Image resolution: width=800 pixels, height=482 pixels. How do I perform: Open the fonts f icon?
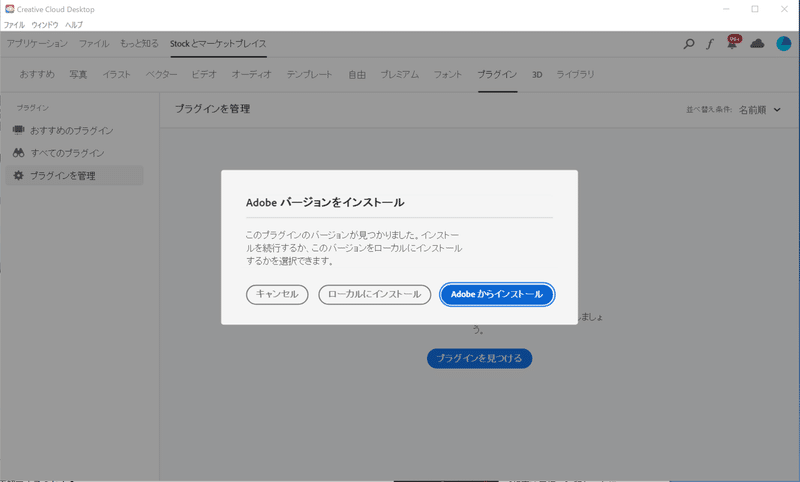click(710, 44)
